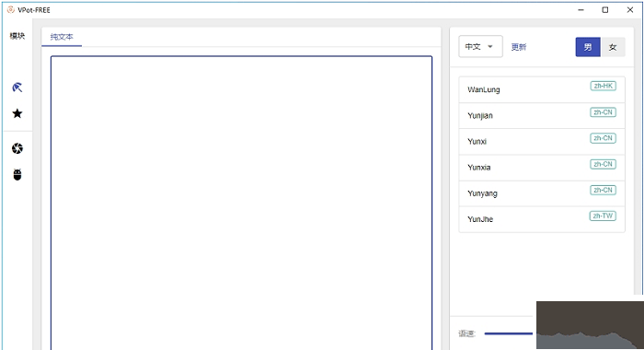Choose the Yunjian voice entry
The height and width of the screenshot is (350, 644).
point(542,115)
